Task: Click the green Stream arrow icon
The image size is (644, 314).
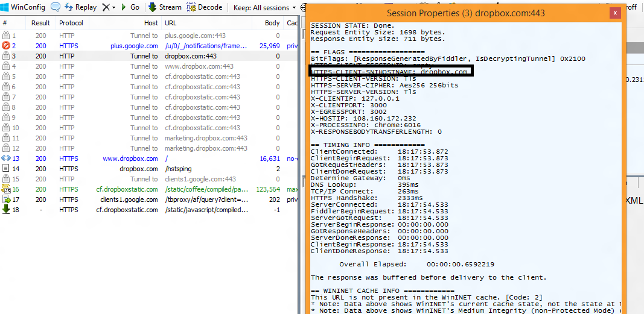Action: click(x=152, y=7)
